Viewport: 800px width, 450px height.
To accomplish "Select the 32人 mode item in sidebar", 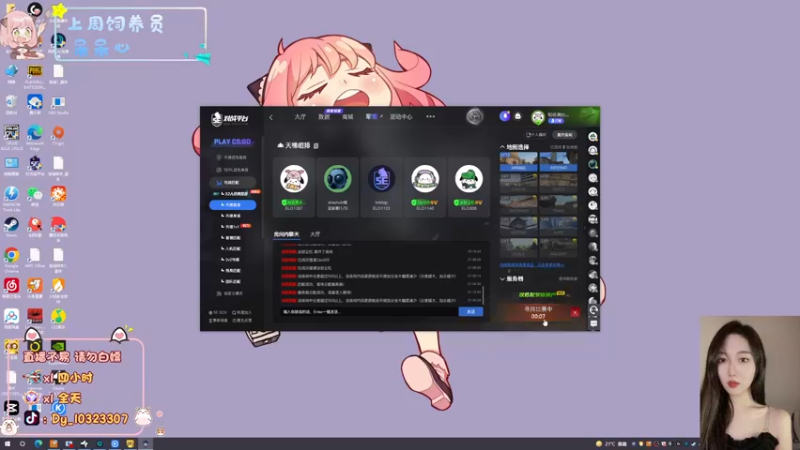I will (236, 193).
